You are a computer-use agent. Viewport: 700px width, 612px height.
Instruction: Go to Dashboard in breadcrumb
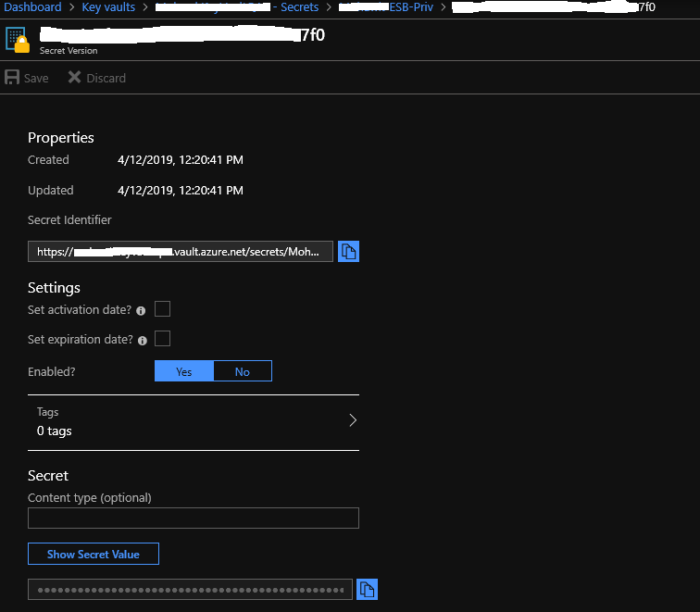click(32, 7)
